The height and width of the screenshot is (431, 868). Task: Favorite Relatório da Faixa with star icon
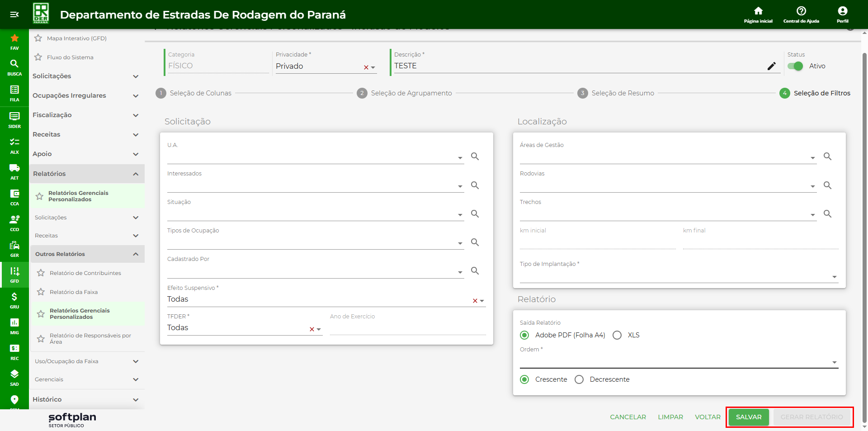point(41,292)
